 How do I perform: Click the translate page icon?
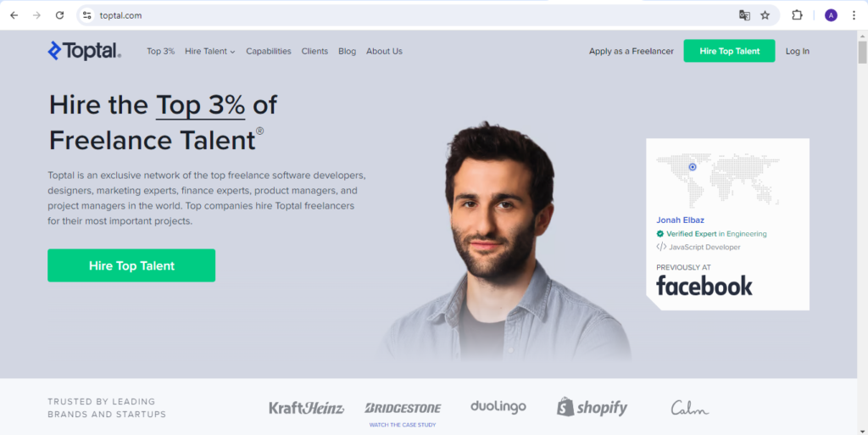[744, 15]
